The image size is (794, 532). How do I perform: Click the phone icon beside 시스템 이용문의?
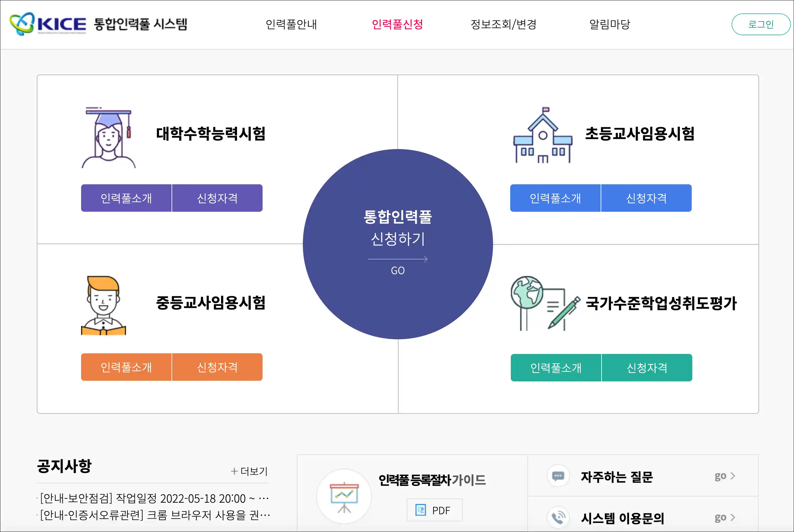coord(558,517)
